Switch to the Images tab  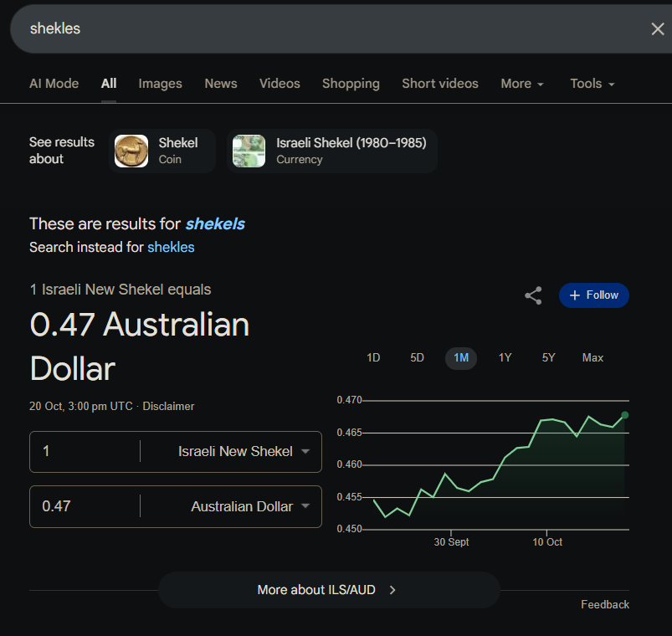coord(161,83)
